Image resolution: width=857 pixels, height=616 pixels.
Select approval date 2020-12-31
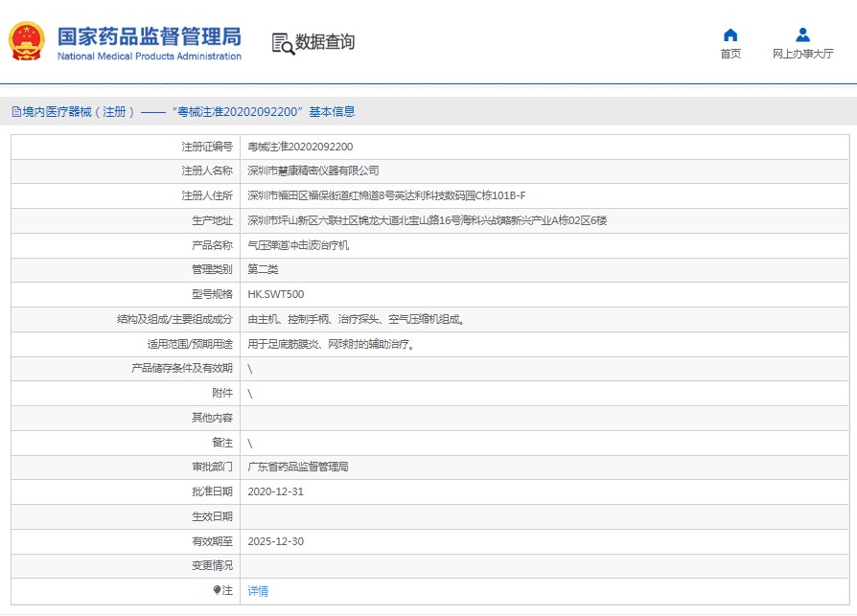click(x=275, y=491)
